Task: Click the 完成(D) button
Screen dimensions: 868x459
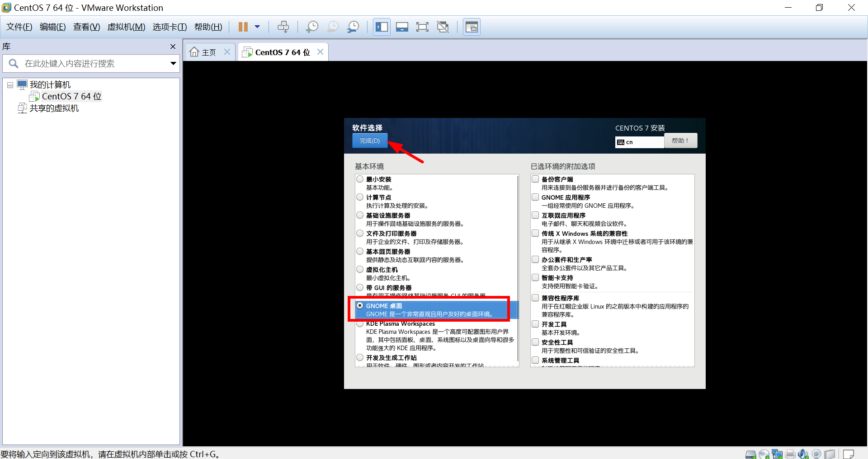Action: pos(370,141)
